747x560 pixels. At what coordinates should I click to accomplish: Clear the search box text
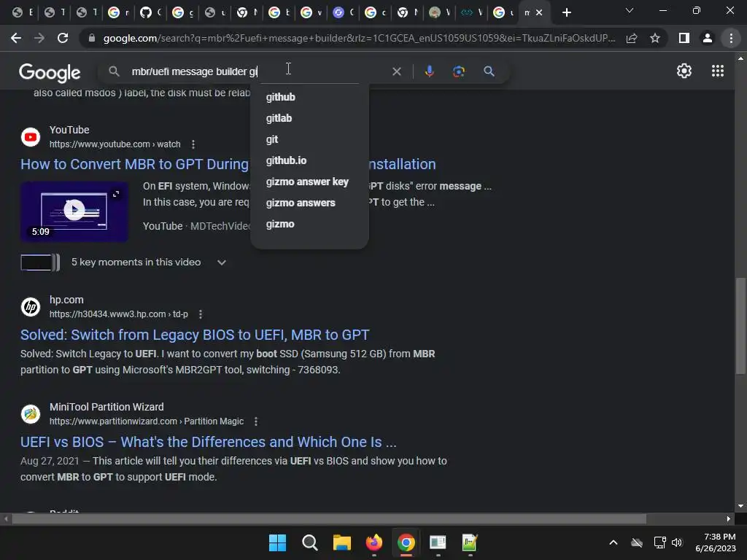point(396,71)
